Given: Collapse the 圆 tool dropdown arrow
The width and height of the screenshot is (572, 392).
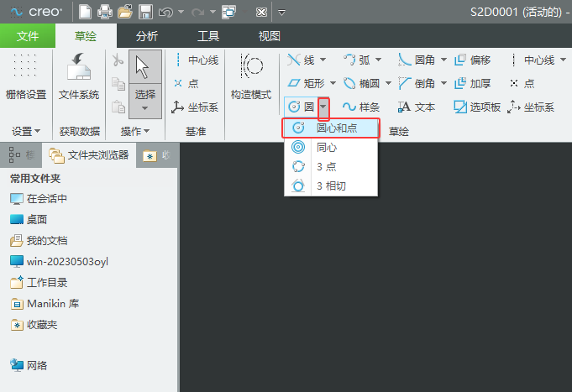Looking at the screenshot, I should tap(323, 107).
